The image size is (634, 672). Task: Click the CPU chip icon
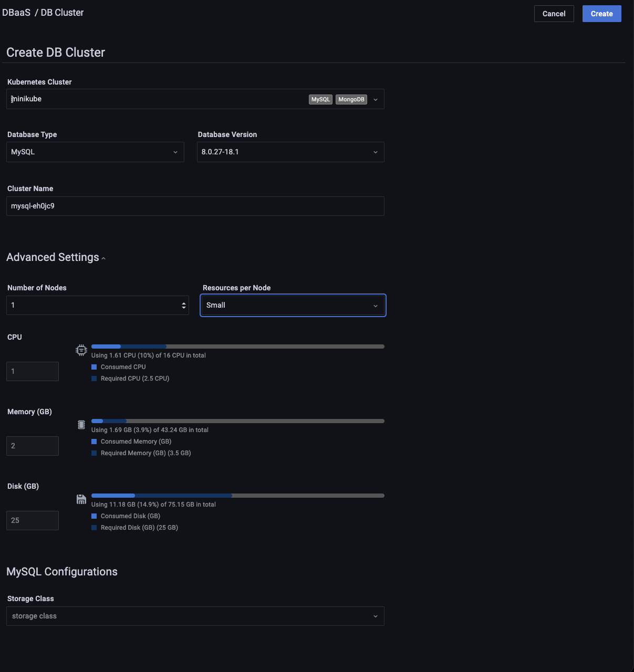pyautogui.click(x=81, y=350)
